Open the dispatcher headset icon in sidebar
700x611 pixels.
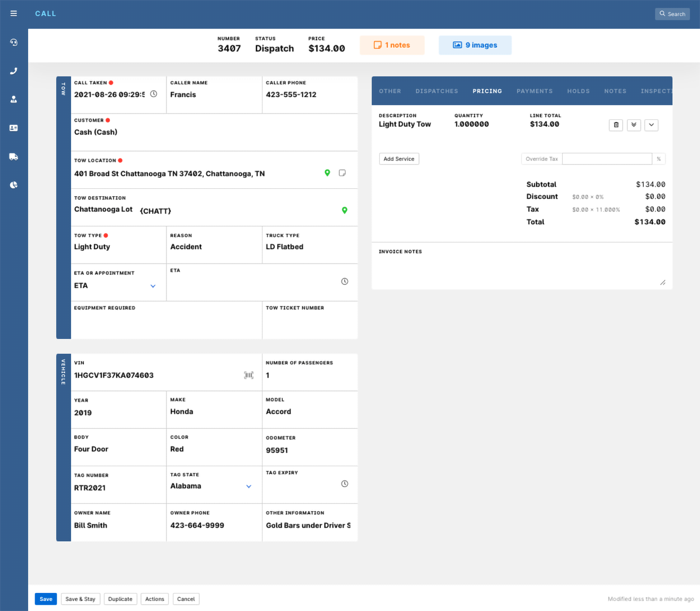point(13,42)
